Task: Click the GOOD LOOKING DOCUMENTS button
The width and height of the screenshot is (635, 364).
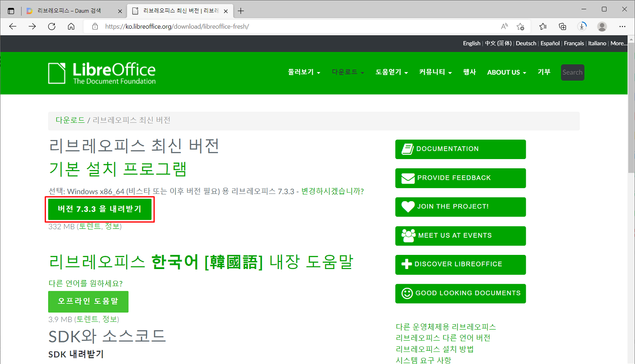Action: [x=460, y=293]
